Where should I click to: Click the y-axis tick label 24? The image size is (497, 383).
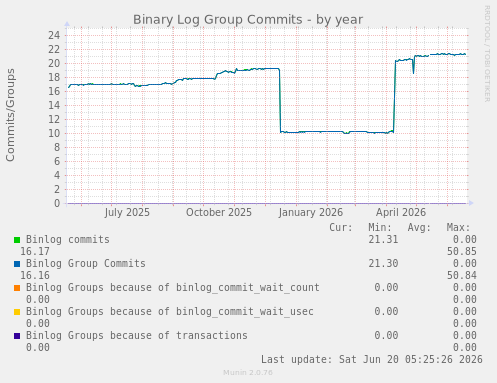click(x=54, y=35)
